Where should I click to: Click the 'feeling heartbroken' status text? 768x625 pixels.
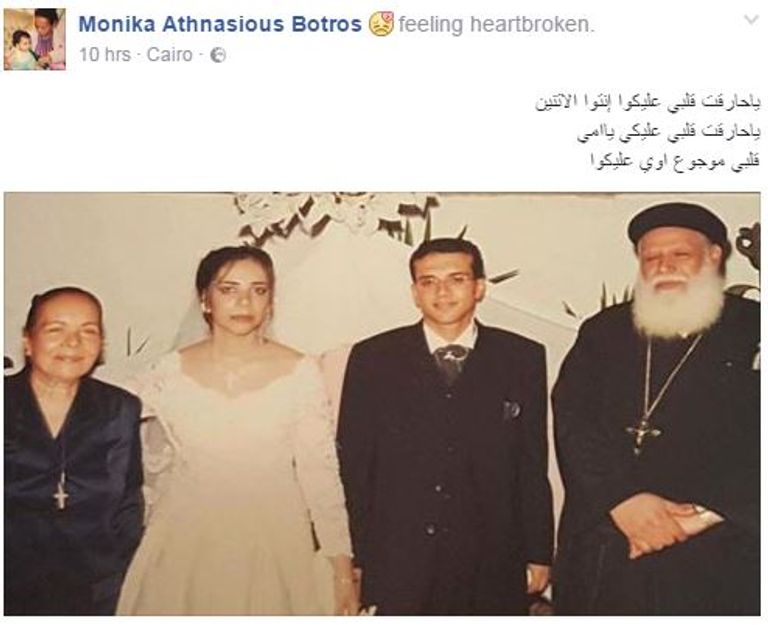[496, 24]
